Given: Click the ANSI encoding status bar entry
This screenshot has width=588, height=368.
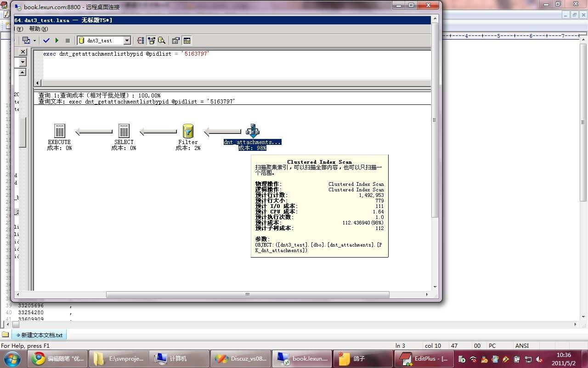Looking at the screenshot, I should pyautogui.click(x=522, y=345).
